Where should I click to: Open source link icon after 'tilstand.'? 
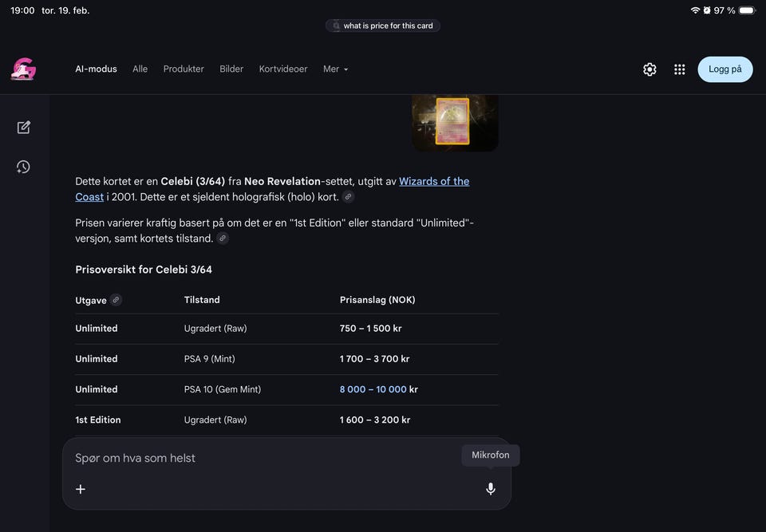click(x=223, y=238)
